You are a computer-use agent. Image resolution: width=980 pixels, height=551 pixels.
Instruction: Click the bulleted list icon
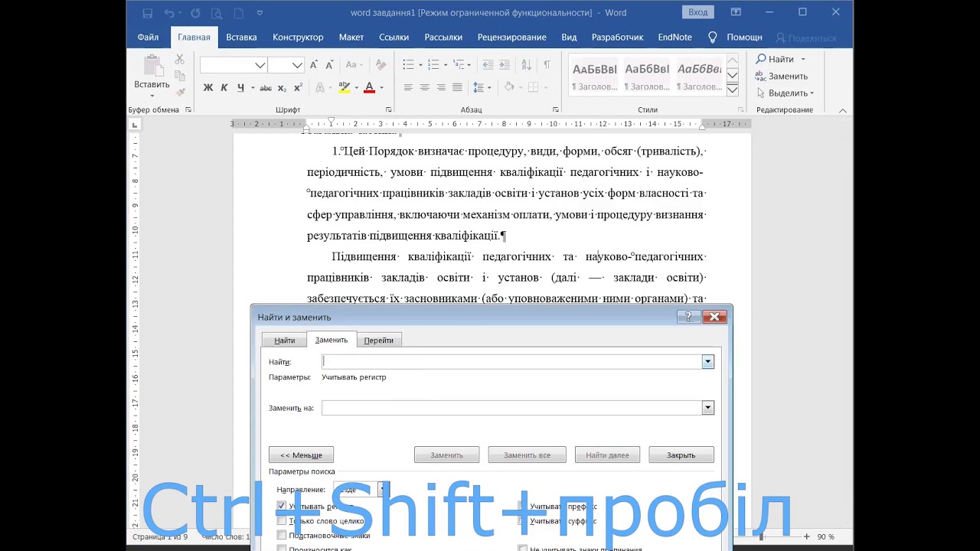point(408,65)
